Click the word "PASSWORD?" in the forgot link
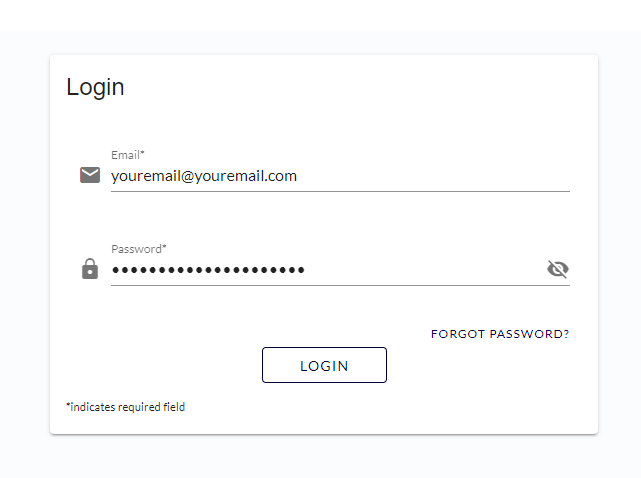 [529, 334]
